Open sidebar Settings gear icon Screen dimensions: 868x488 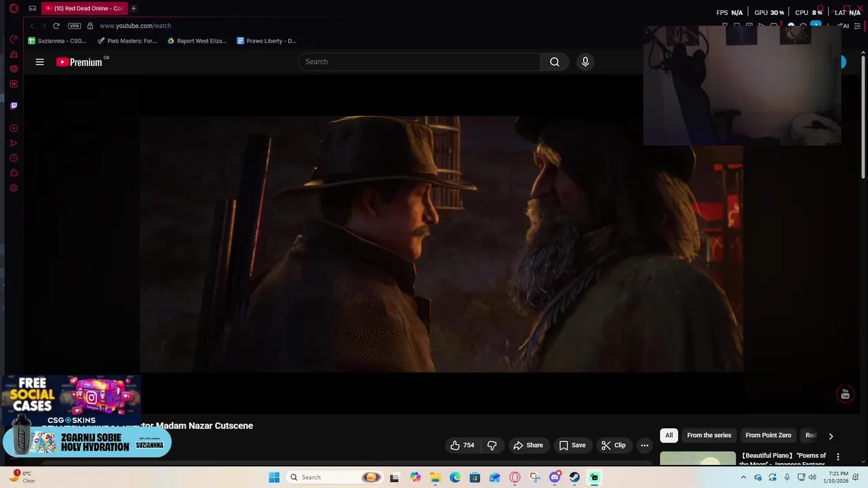[x=14, y=188]
